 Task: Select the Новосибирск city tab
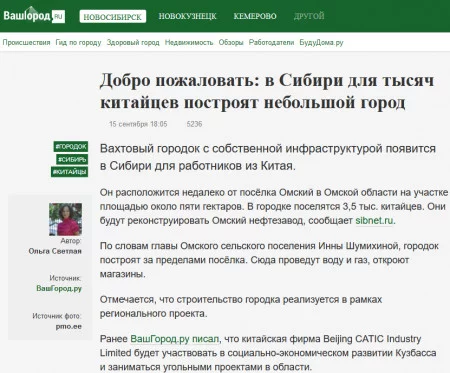click(x=113, y=16)
